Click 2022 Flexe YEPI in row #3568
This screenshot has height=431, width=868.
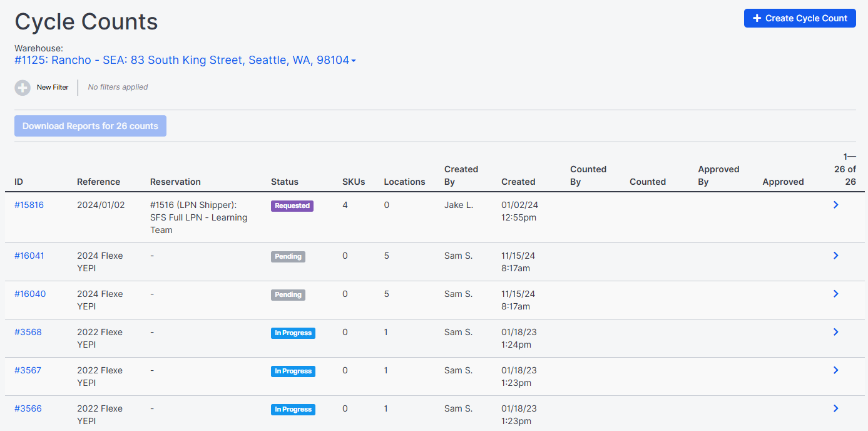click(100, 338)
